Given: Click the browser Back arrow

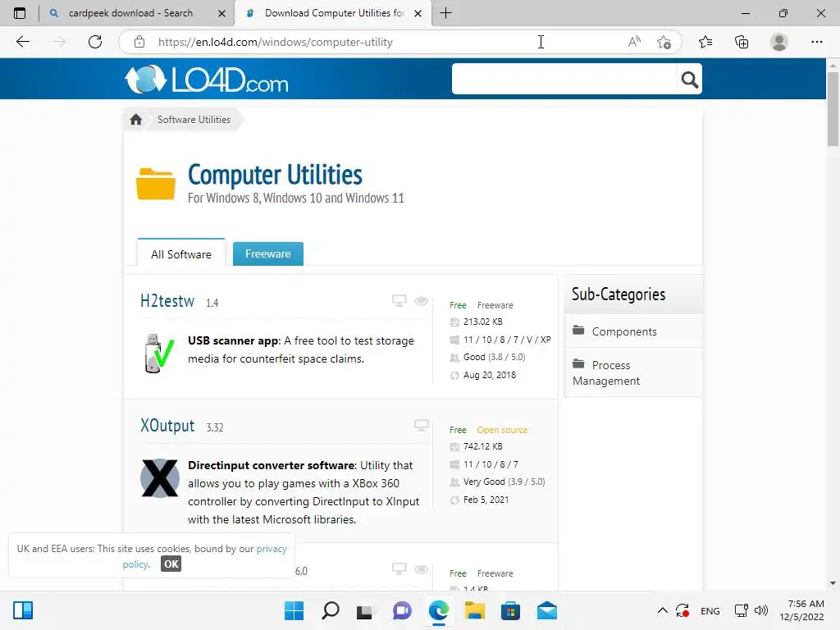Looking at the screenshot, I should click(x=22, y=42).
